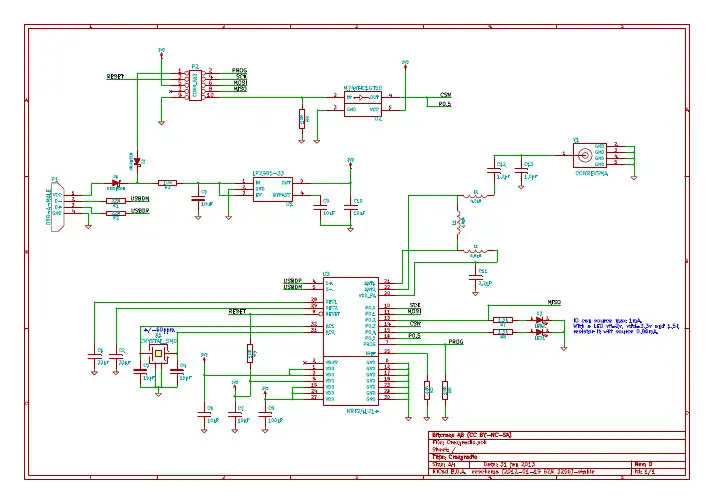
Task: Select the USBDN label near USB resistor
Action: tap(140, 199)
